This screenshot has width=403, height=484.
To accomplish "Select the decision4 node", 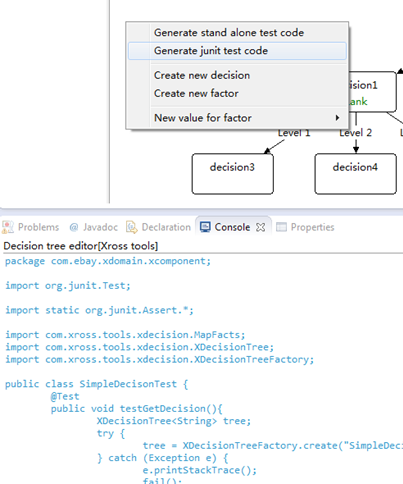I will coord(356,174).
